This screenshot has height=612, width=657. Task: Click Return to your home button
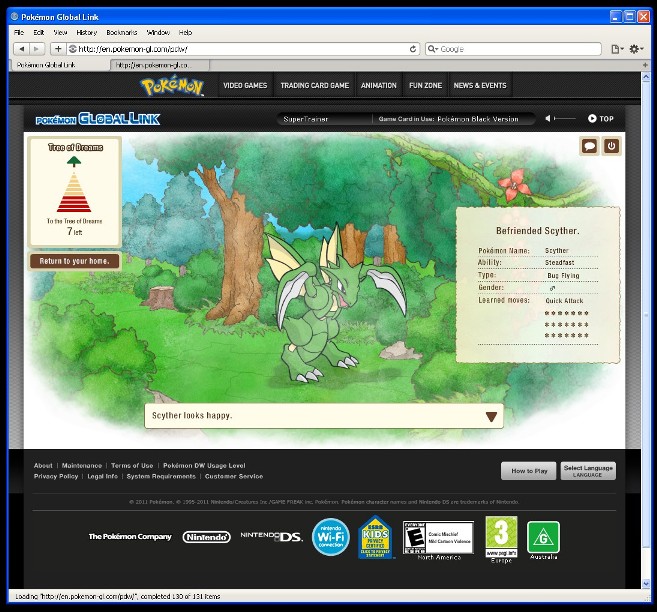coord(75,261)
